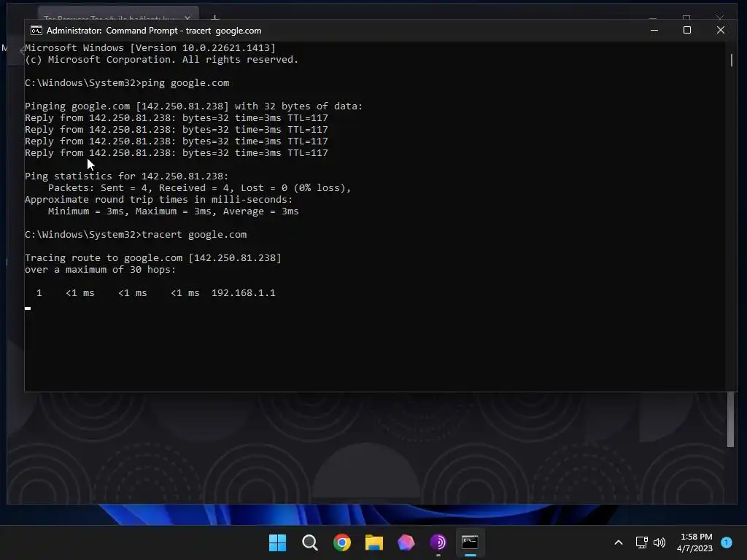Click the 'tracert google.com' command line
This screenshot has height=560, width=747.
136,234
